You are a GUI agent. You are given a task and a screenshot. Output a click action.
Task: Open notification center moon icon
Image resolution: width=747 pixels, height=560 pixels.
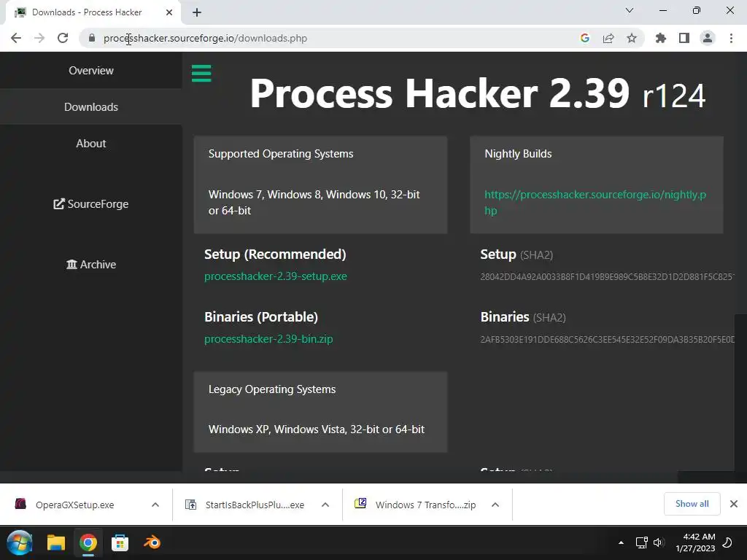(727, 542)
